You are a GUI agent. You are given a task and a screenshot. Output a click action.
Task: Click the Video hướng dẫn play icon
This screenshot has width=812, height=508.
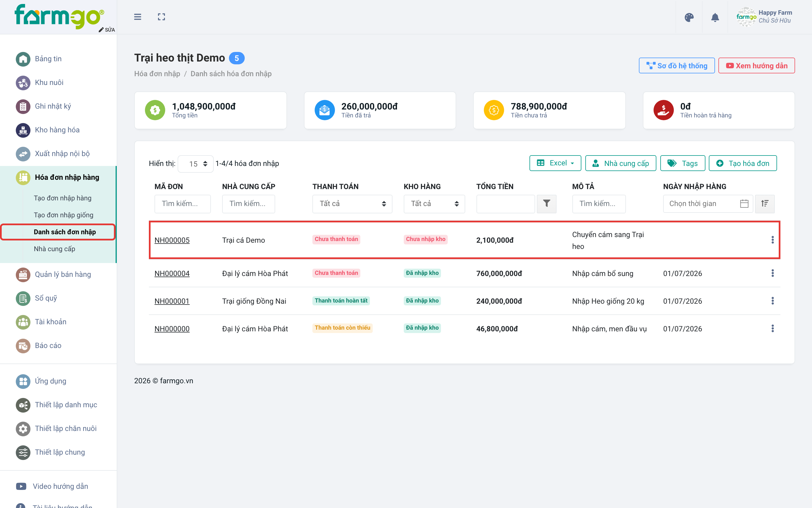coord(21,486)
